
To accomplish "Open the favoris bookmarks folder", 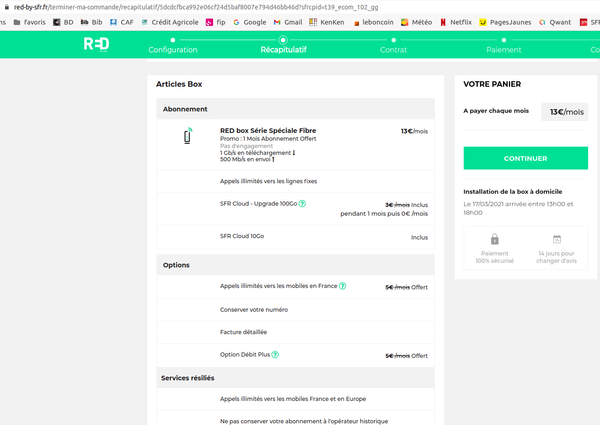I will click(x=29, y=22).
